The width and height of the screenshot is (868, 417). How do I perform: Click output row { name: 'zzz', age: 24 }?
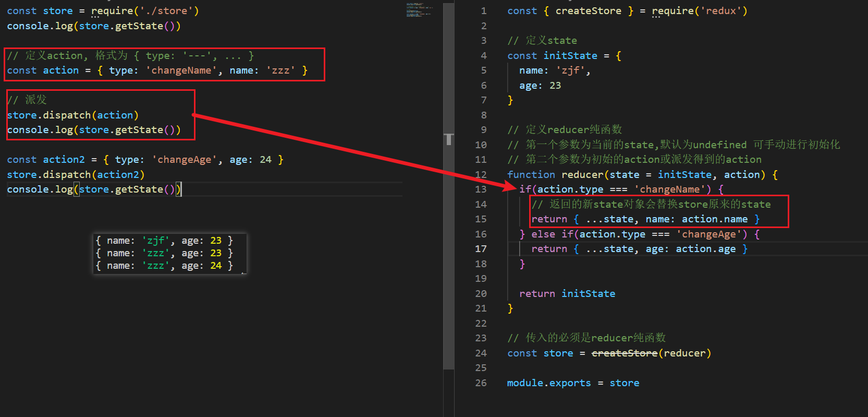point(164,266)
